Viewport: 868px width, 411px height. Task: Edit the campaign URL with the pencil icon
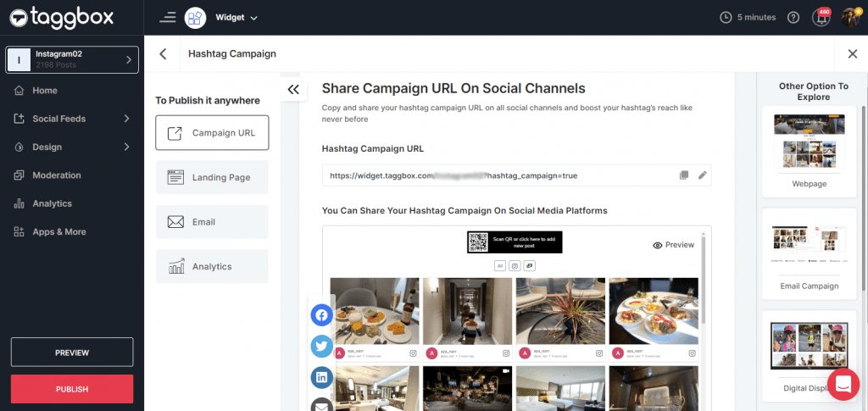[702, 175]
